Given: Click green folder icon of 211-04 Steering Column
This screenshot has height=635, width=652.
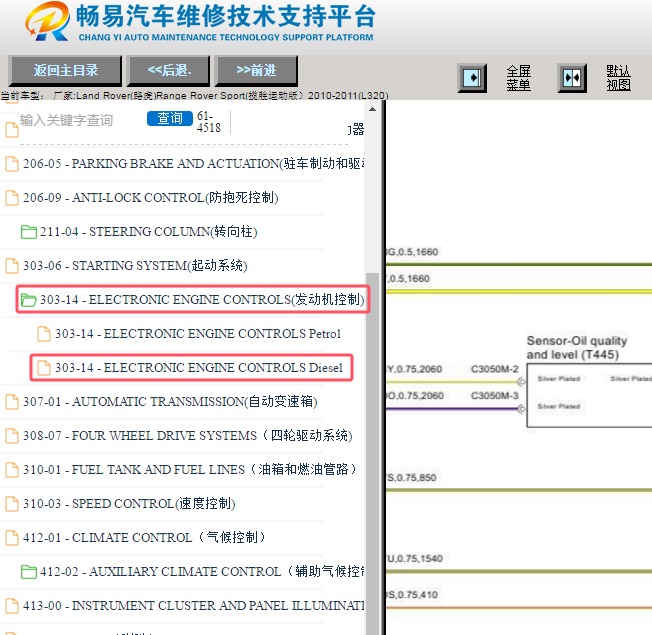Looking at the screenshot, I should pos(29,232).
